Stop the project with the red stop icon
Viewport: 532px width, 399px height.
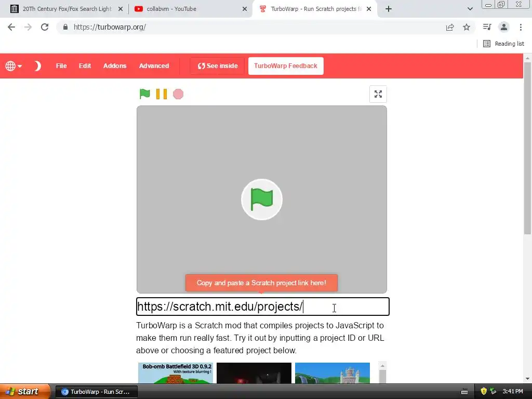tap(178, 94)
